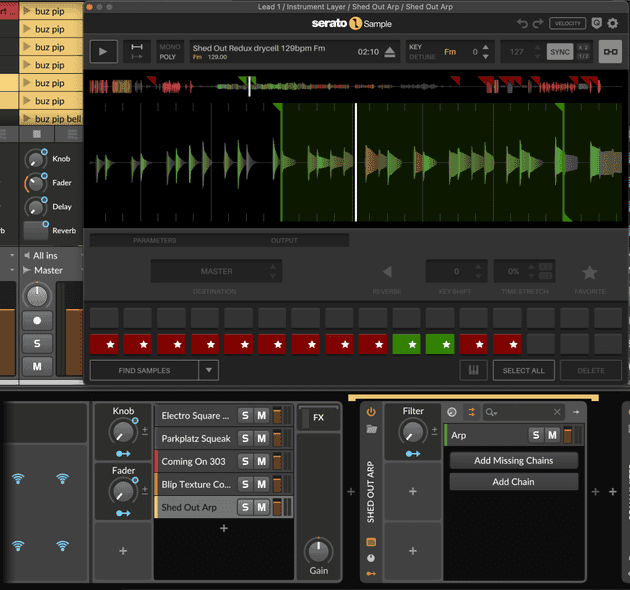The width and height of the screenshot is (630, 590).
Task: Play the sample in Serato Sample
Action: coord(103,51)
